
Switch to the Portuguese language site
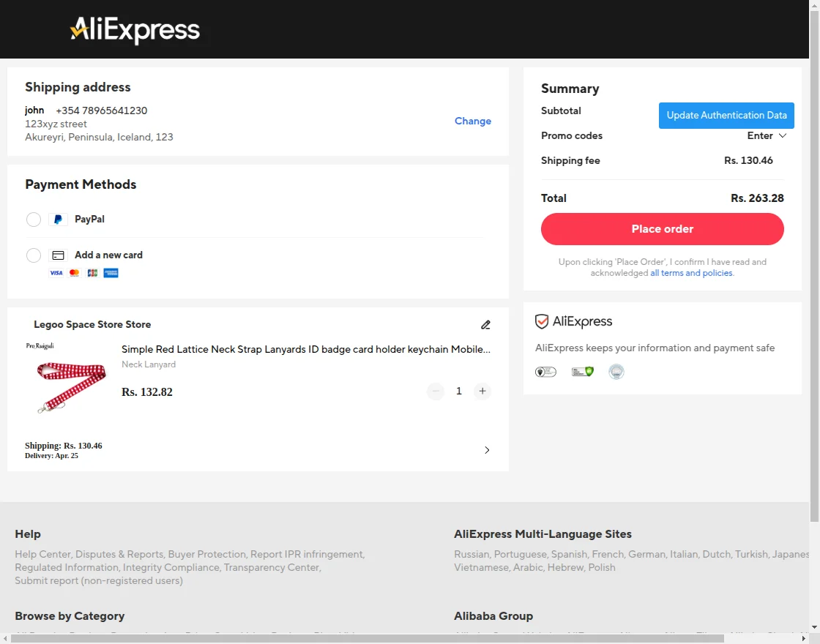520,554
